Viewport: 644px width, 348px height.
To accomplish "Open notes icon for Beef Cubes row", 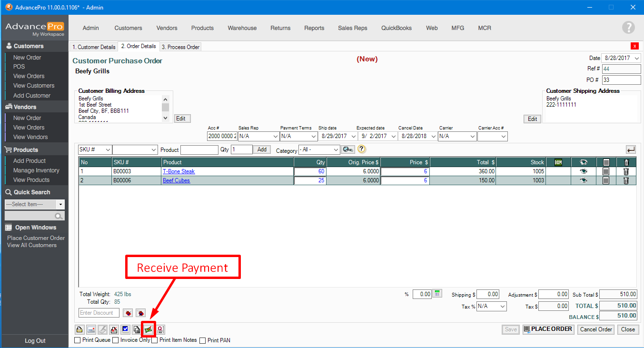I will click(606, 180).
